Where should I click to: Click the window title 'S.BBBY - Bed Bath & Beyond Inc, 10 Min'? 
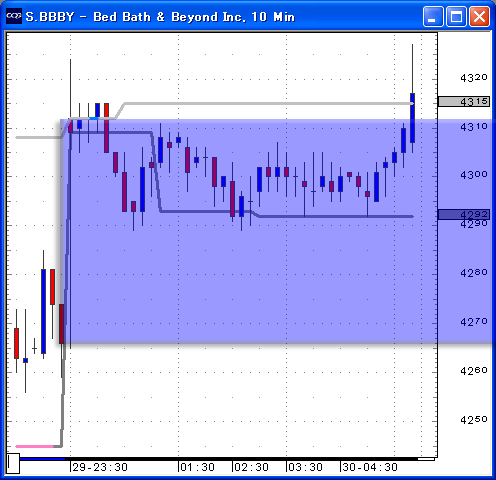click(160, 17)
